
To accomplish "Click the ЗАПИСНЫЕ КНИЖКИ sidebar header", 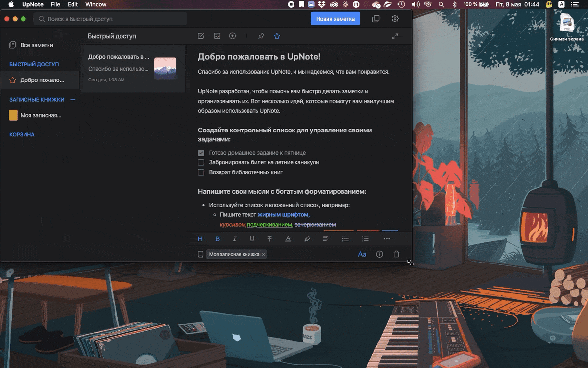I will pyautogui.click(x=37, y=100).
